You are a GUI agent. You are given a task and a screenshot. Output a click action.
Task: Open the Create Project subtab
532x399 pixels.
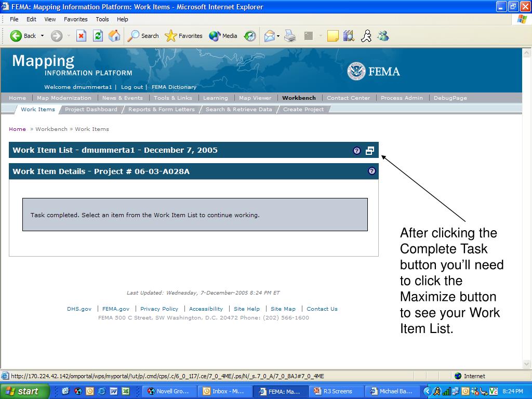pyautogui.click(x=303, y=109)
